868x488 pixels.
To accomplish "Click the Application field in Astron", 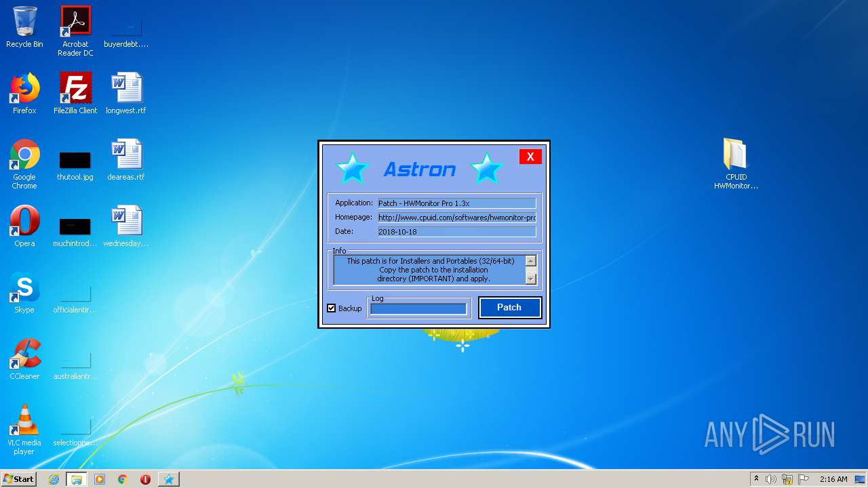I will [x=457, y=203].
